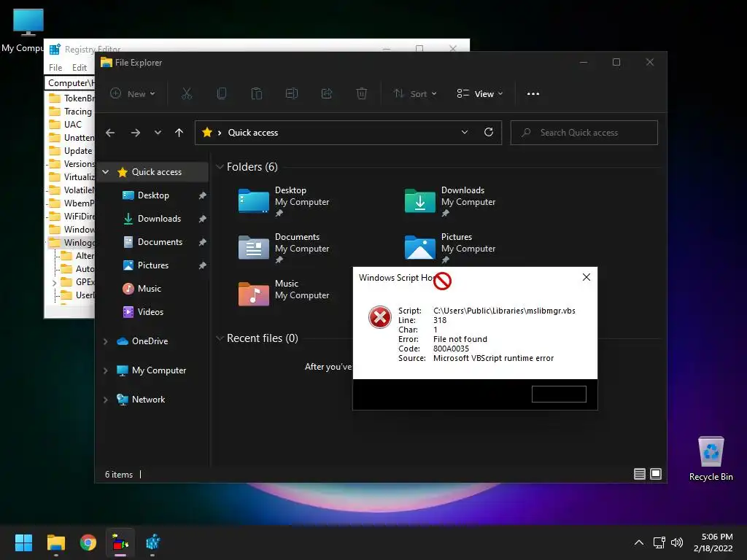The height and width of the screenshot is (560, 747).
Task: Click the Copy icon in File Explorer toolbar
Action: point(222,93)
